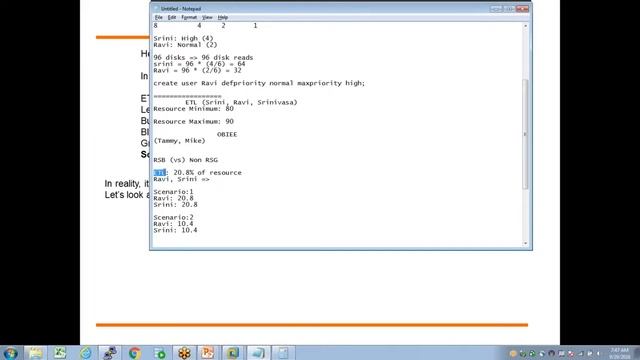
Task: Launch Excel from the taskbar
Action: 60,353
